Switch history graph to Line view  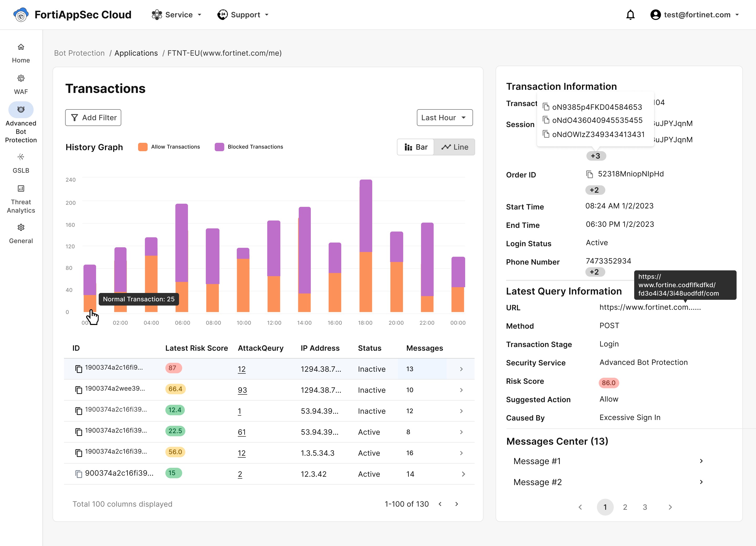[x=454, y=147]
